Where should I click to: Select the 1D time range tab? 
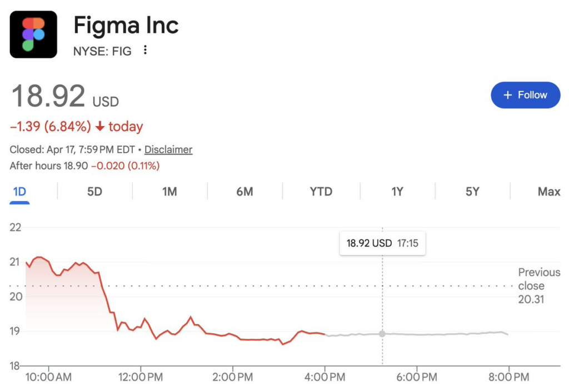pos(19,192)
